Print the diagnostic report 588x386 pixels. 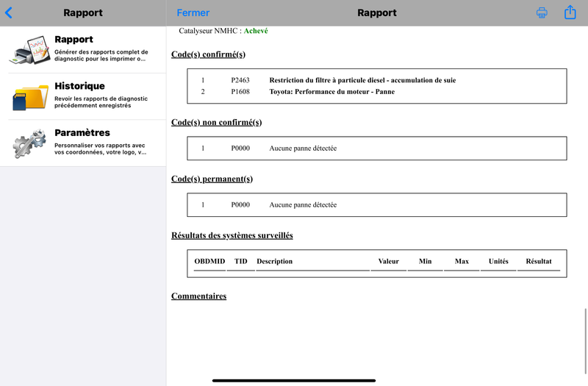(542, 12)
